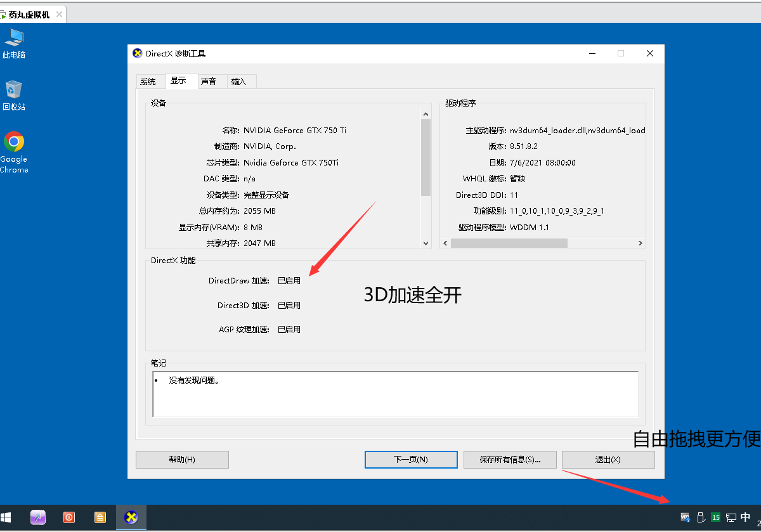Click the chip type Nvidia Geforce GTX 750Ti

point(291,162)
